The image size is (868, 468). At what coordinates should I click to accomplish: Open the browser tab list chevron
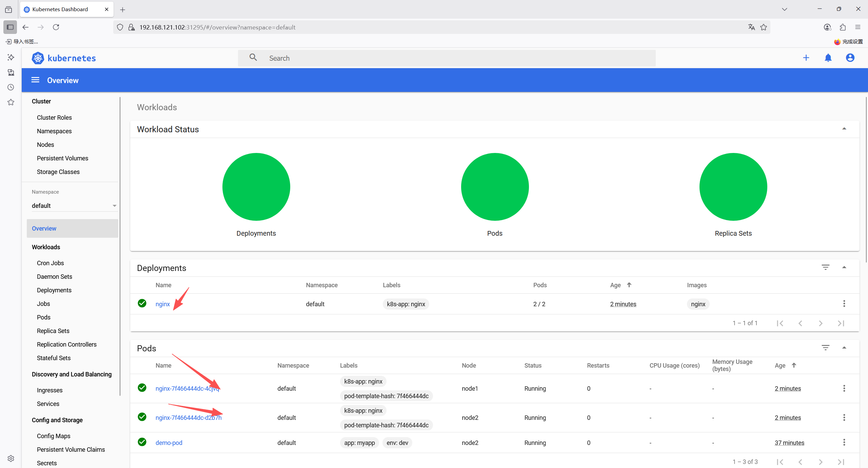[x=784, y=9]
